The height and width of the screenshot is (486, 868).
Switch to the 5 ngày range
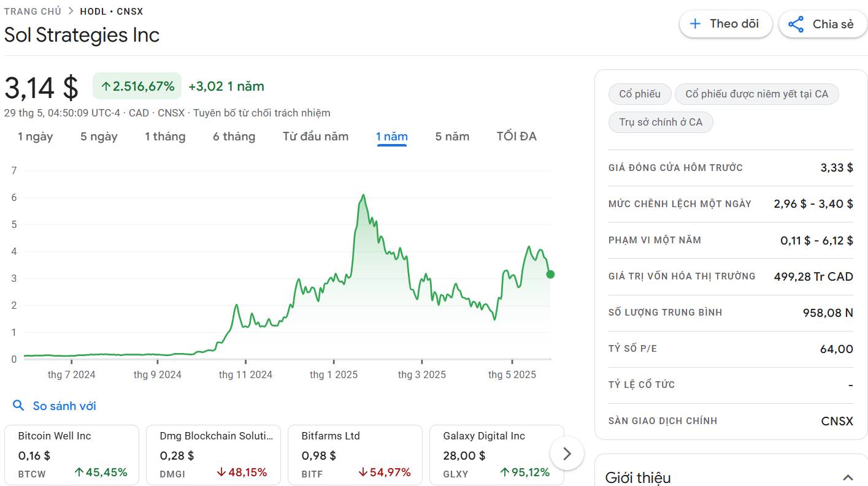pyautogui.click(x=99, y=137)
